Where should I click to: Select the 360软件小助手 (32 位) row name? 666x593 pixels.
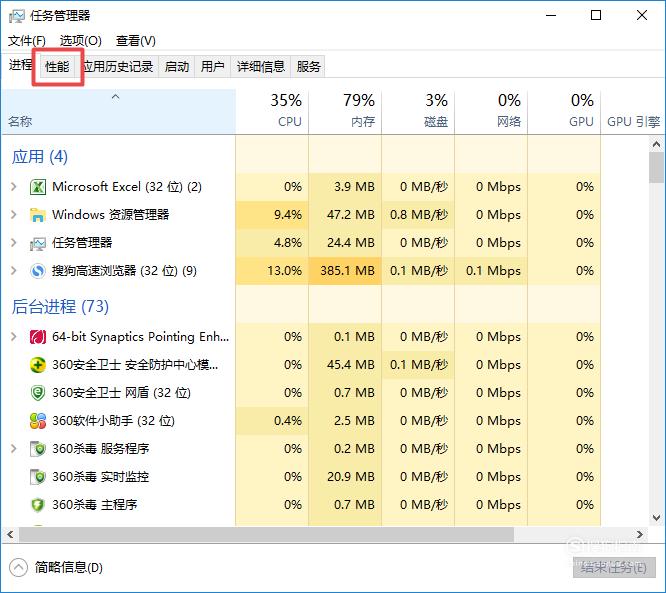113,421
